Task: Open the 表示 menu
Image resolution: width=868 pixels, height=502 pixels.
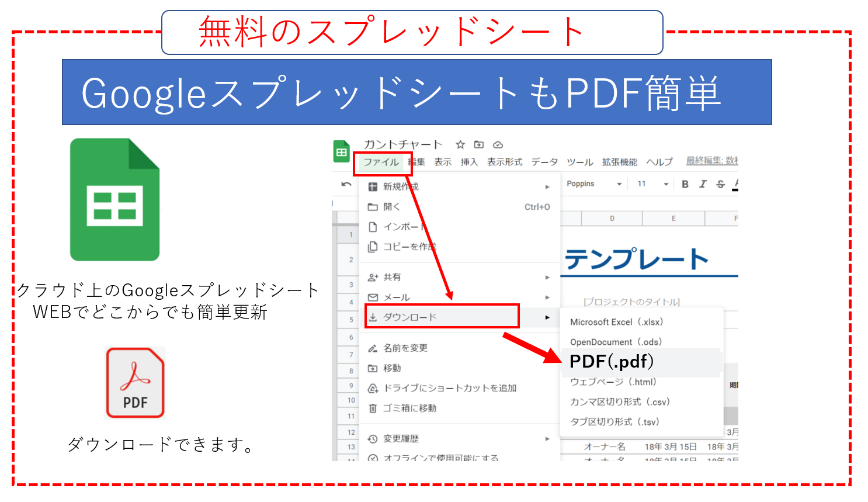Action: pyautogui.click(x=443, y=162)
